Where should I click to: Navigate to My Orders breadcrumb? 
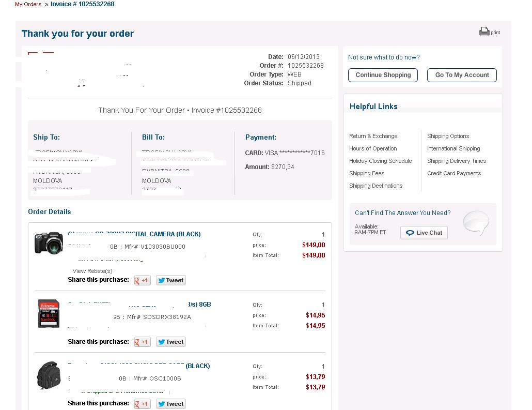pyautogui.click(x=28, y=4)
